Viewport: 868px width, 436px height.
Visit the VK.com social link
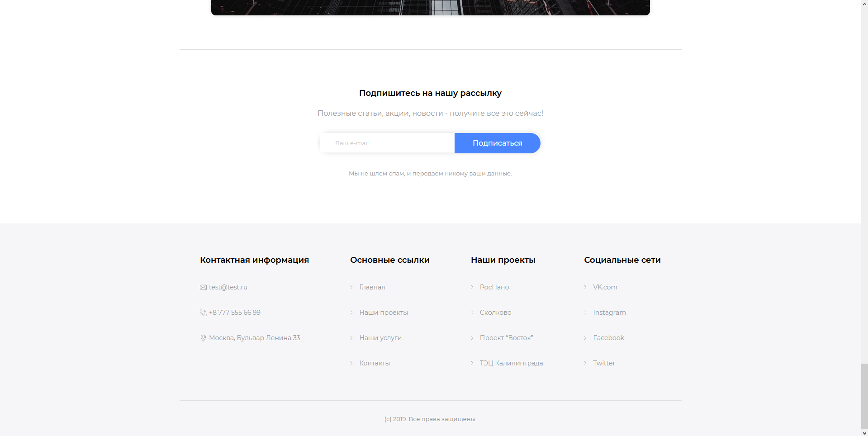[605, 287]
